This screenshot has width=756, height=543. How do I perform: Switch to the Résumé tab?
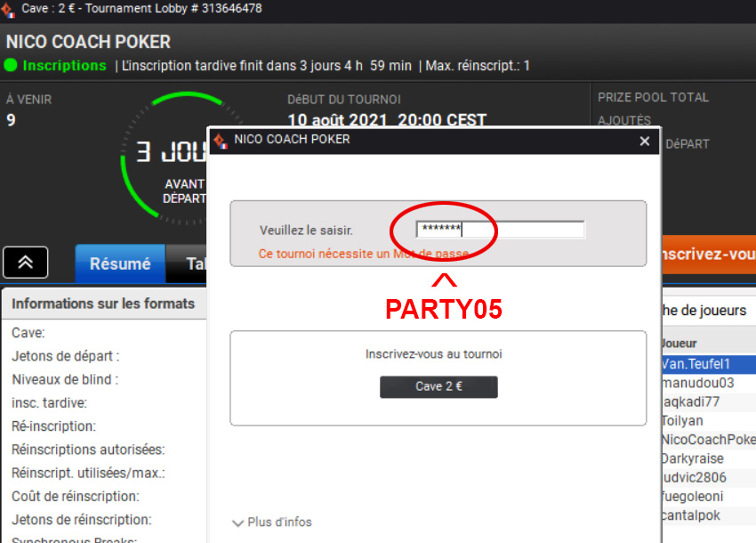pos(120,263)
